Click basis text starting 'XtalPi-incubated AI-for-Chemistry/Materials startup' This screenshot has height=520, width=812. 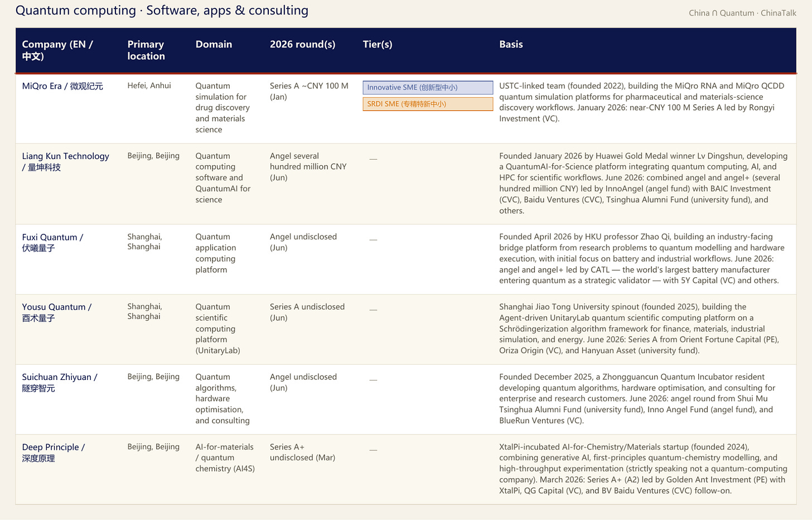click(x=644, y=469)
